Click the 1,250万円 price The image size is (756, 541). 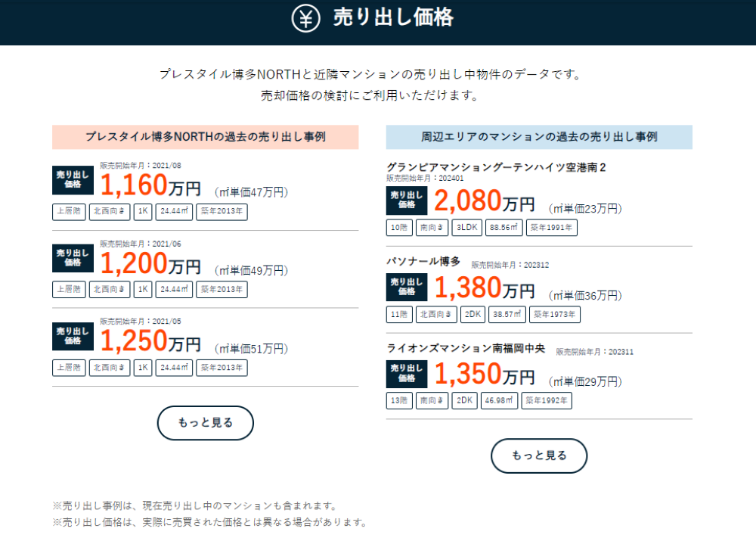click(150, 341)
